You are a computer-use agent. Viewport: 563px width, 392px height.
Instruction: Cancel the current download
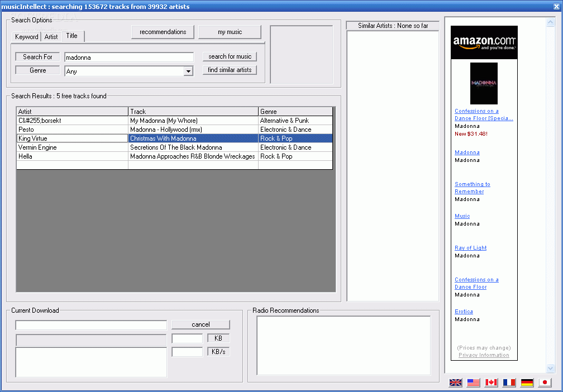201,324
